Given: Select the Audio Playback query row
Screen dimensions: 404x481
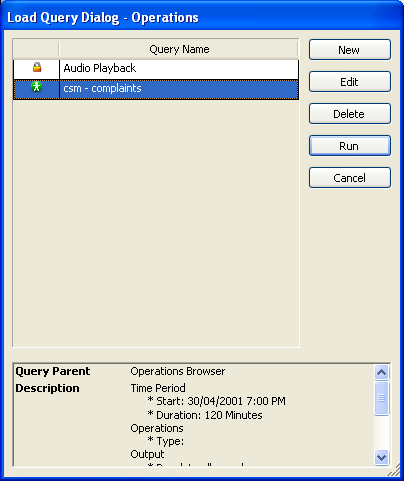Looking at the screenshot, I should click(156, 69).
